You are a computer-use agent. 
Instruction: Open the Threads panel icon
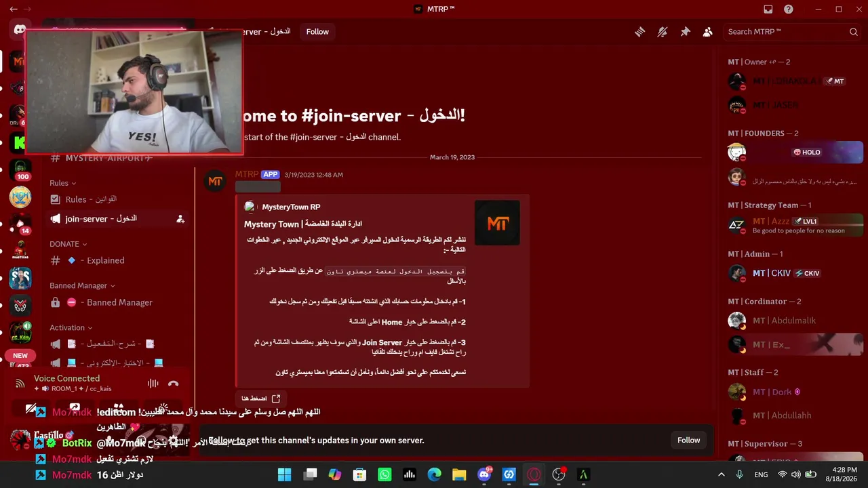click(x=639, y=32)
